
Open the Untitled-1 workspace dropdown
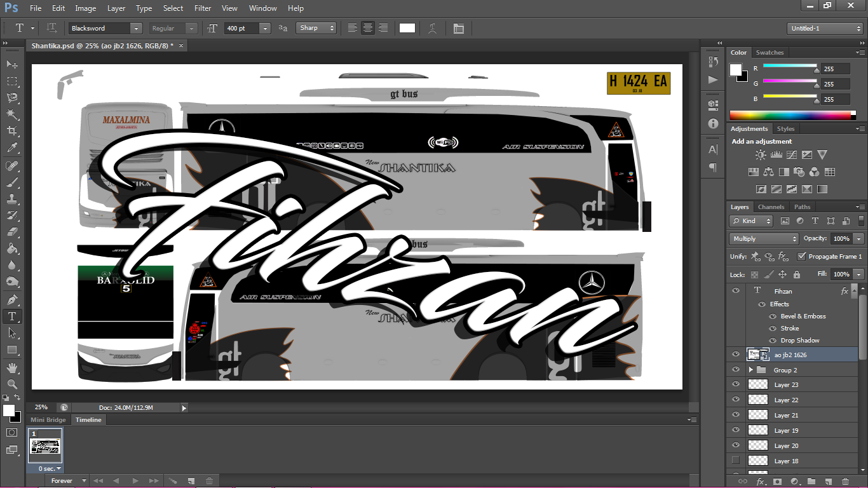[x=825, y=29]
